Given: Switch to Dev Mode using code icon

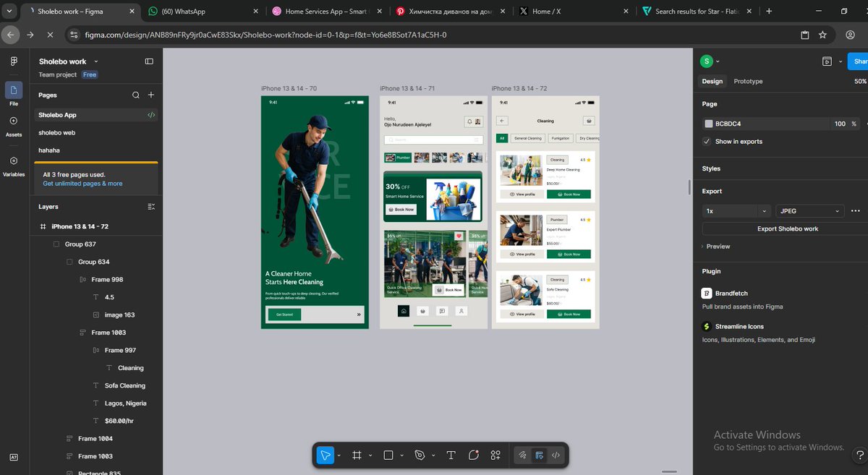Looking at the screenshot, I should pos(556,455).
